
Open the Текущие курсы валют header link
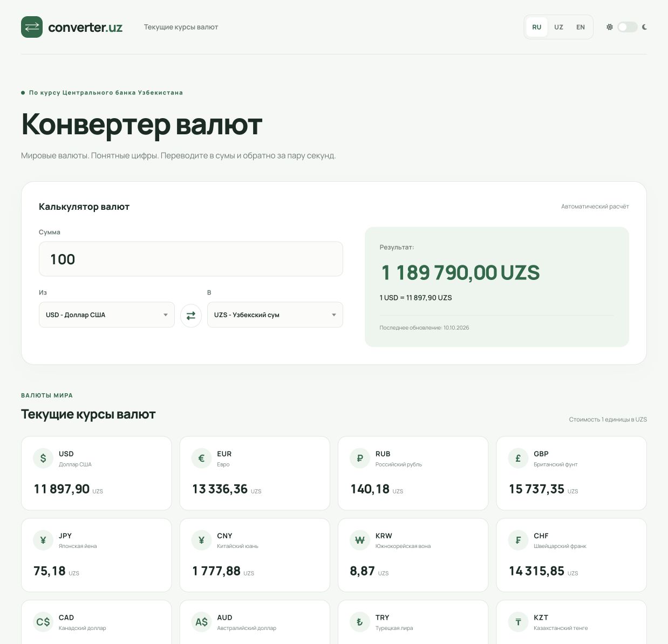181,27
